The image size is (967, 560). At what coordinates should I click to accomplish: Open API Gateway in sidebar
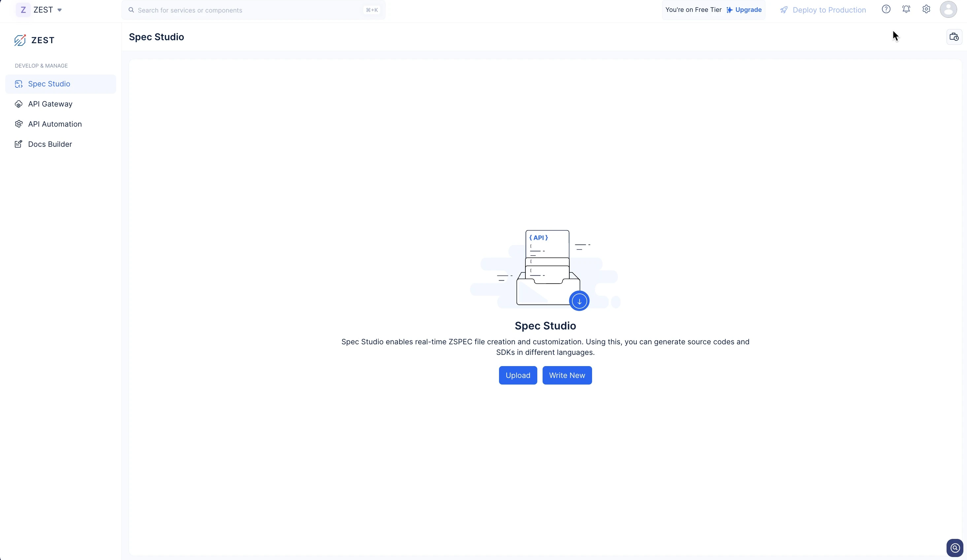pos(61,104)
